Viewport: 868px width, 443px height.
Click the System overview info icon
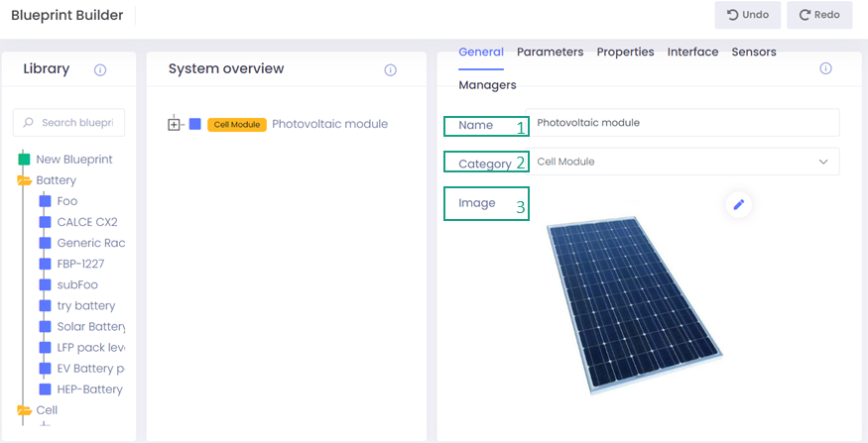tap(390, 70)
